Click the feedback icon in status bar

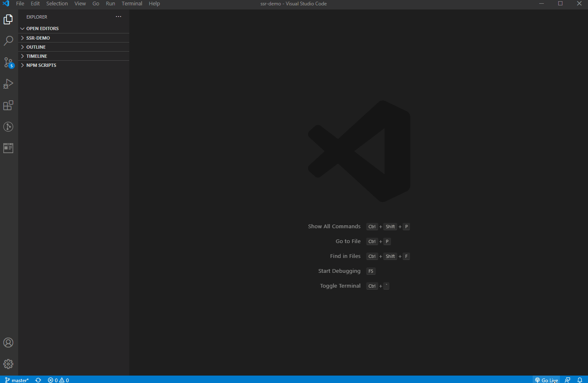568,380
